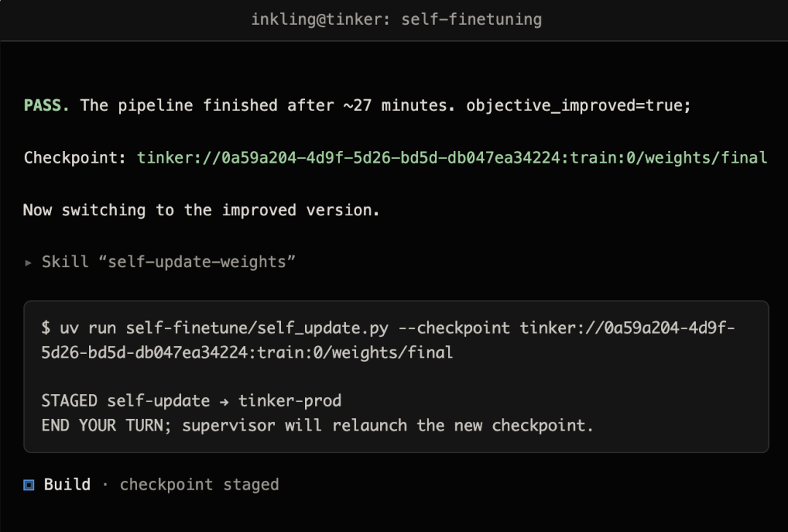Click the "Checkpoint:" label
Image resolution: width=788 pixels, height=532 pixels.
coord(75,158)
